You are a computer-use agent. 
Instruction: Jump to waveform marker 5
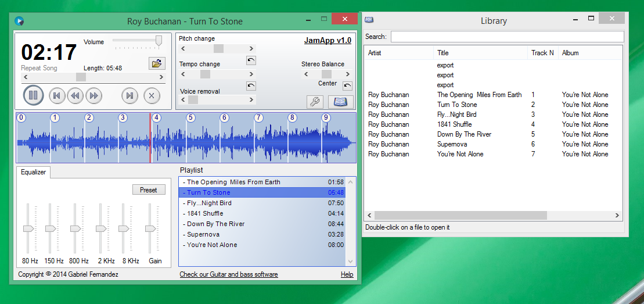pyautogui.click(x=190, y=118)
